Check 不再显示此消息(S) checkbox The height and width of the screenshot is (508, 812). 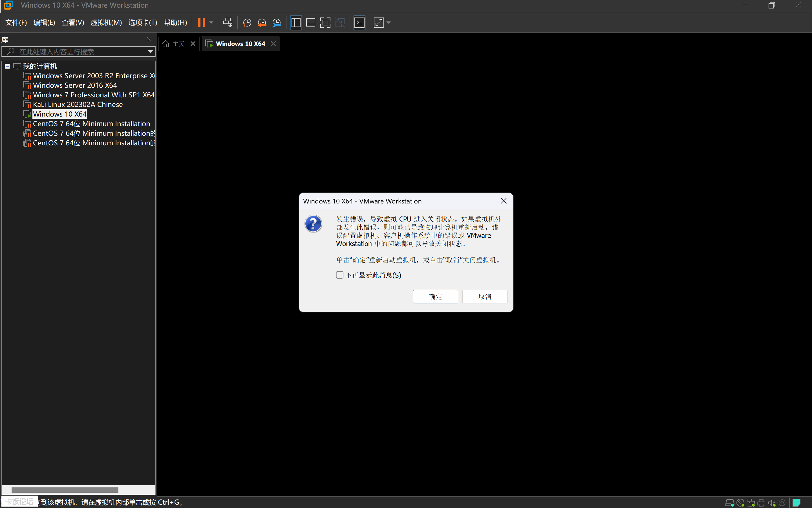339,275
